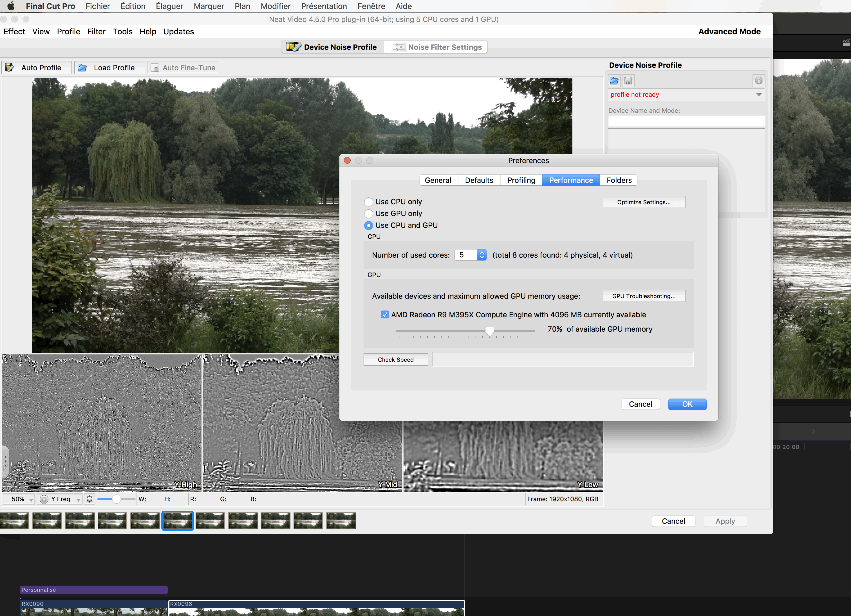Uncheck AMD Radeon R9 M395X device

(385, 314)
